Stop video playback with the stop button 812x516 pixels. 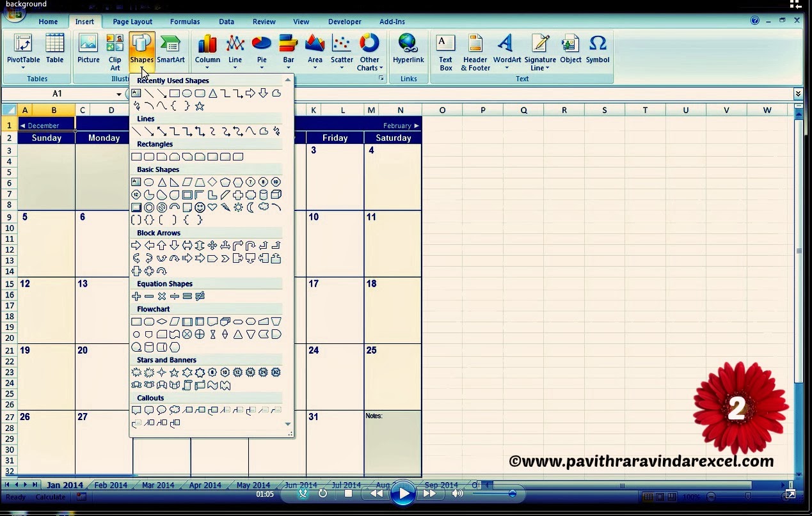[x=348, y=493]
